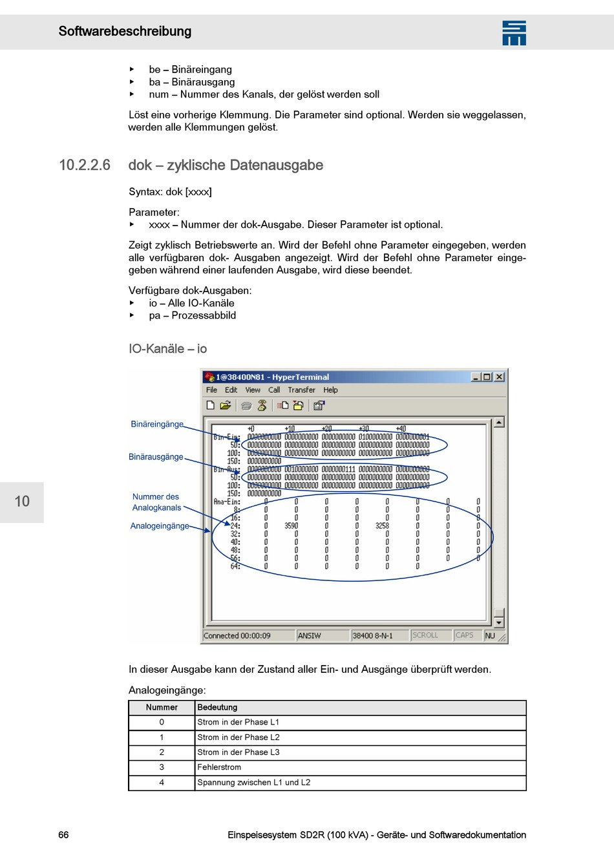
Task: Click the Send file toolbar icon
Action: (282, 405)
